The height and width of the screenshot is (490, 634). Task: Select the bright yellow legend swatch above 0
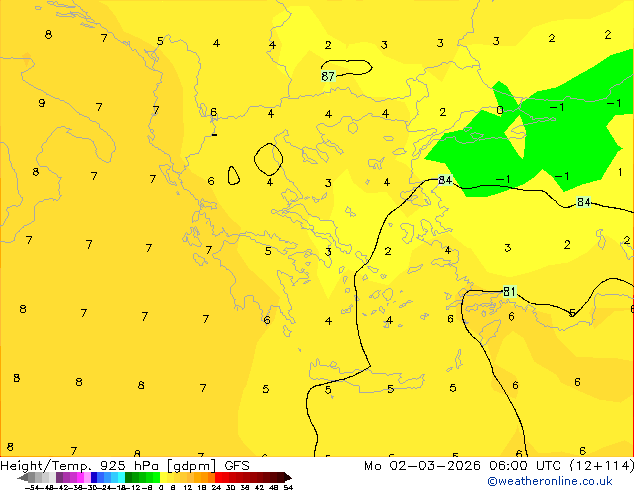pos(163,477)
